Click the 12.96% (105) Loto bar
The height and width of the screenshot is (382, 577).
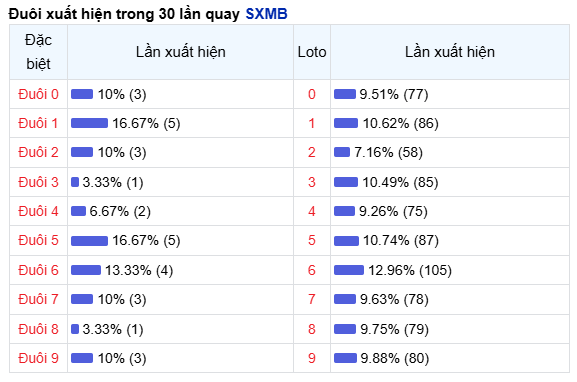pyautogui.click(x=349, y=270)
